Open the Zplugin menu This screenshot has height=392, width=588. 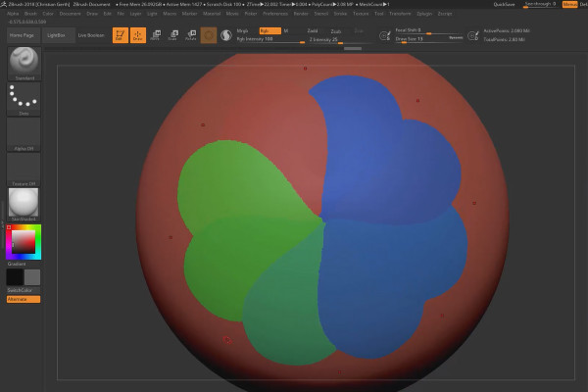[424, 14]
